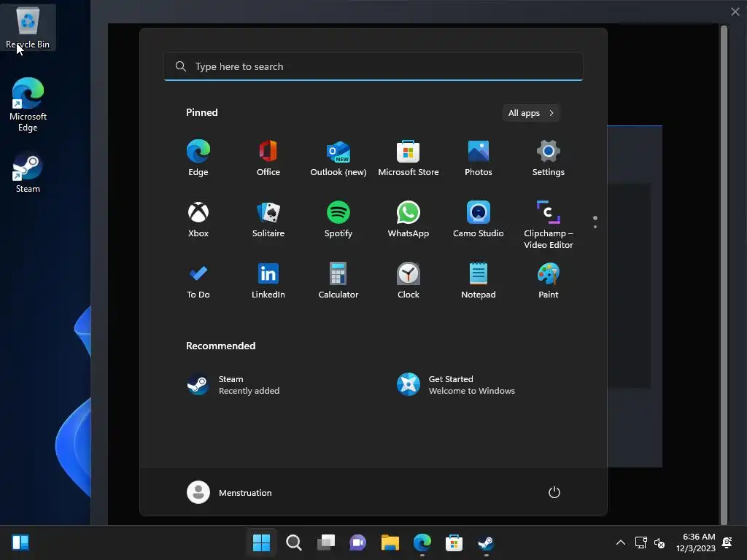Open the Calculator app
Viewport: 747px width, 560px height.
tap(338, 281)
